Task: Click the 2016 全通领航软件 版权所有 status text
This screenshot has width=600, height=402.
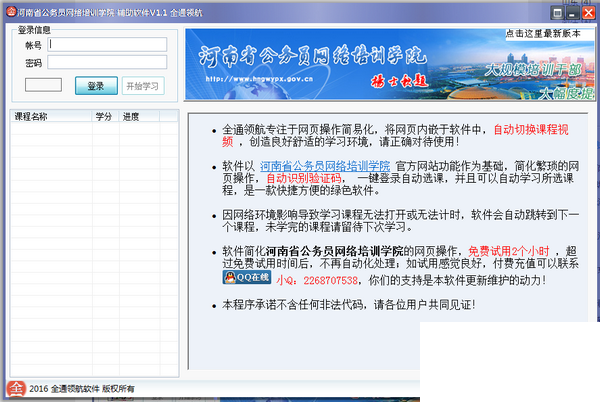Action: (x=82, y=389)
